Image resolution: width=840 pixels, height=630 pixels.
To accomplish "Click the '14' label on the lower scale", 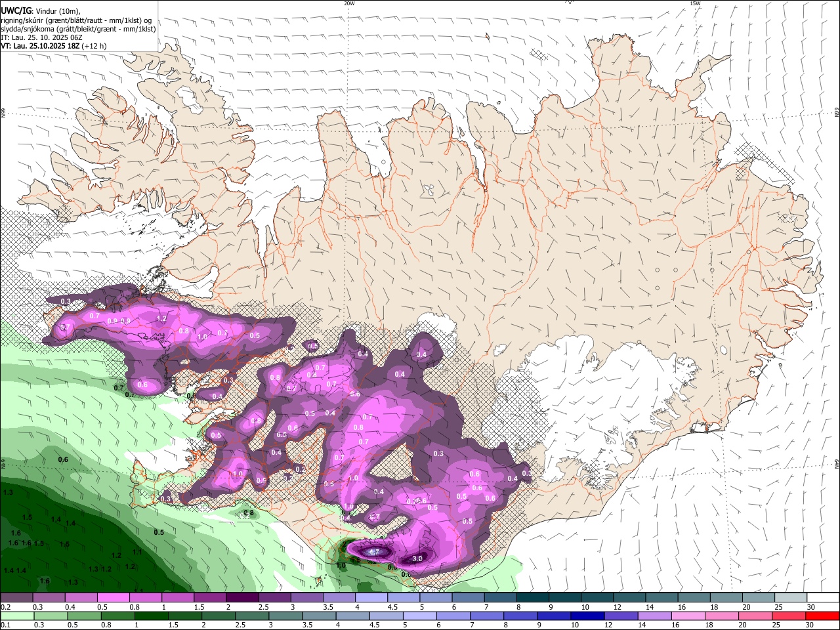I will pyautogui.click(x=642, y=625).
